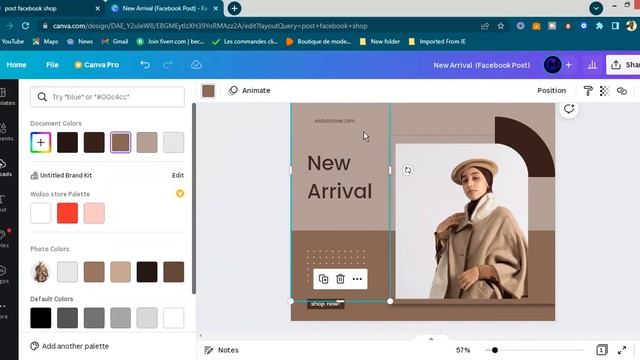Select the white Widoo store palette swatch

[x=41, y=213]
